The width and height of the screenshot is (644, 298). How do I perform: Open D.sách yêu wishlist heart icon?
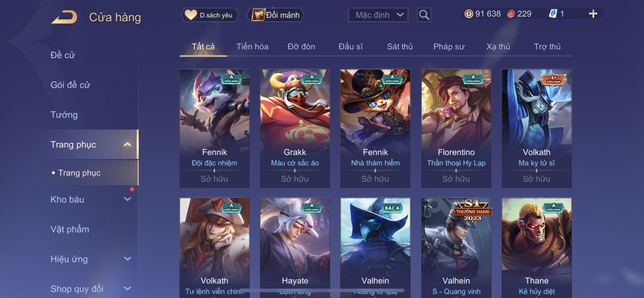pyautogui.click(x=190, y=15)
